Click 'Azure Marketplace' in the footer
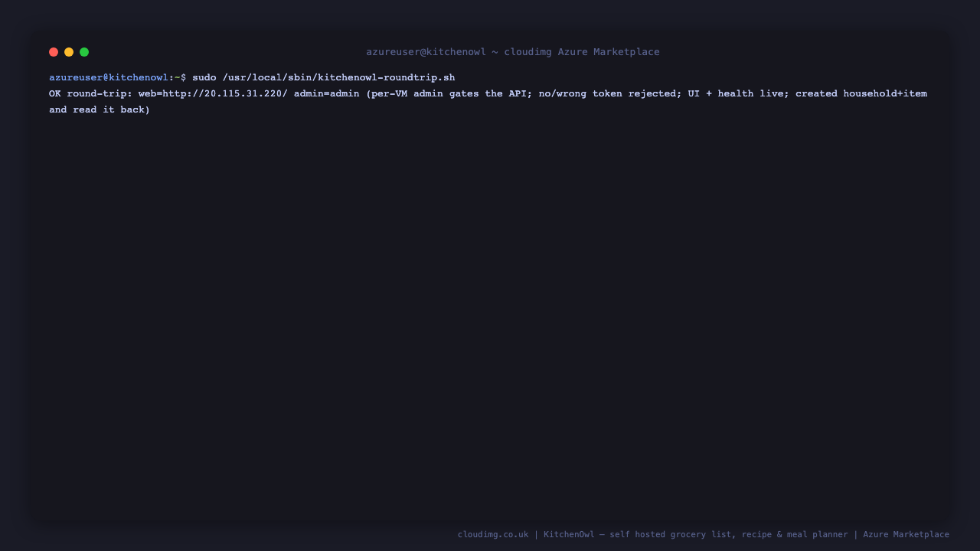The image size is (980, 551). point(906,534)
